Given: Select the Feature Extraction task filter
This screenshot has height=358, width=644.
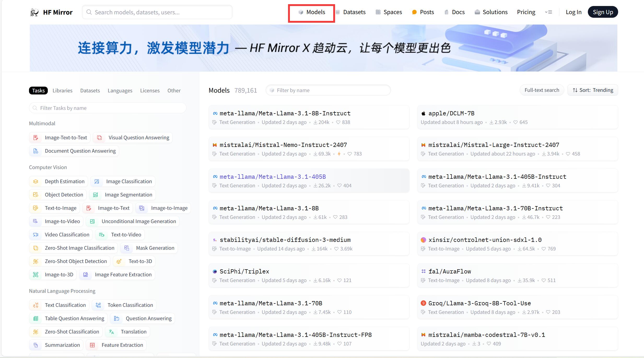Looking at the screenshot, I should click(x=116, y=345).
